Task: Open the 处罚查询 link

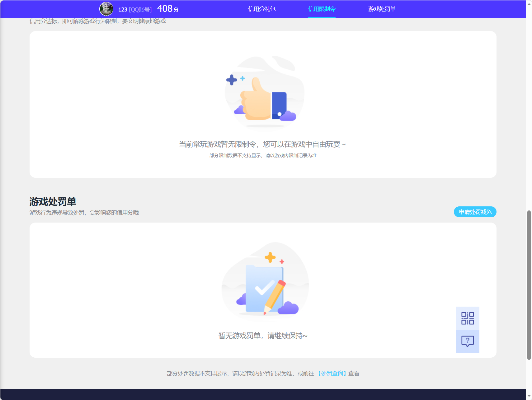Action: click(x=332, y=373)
